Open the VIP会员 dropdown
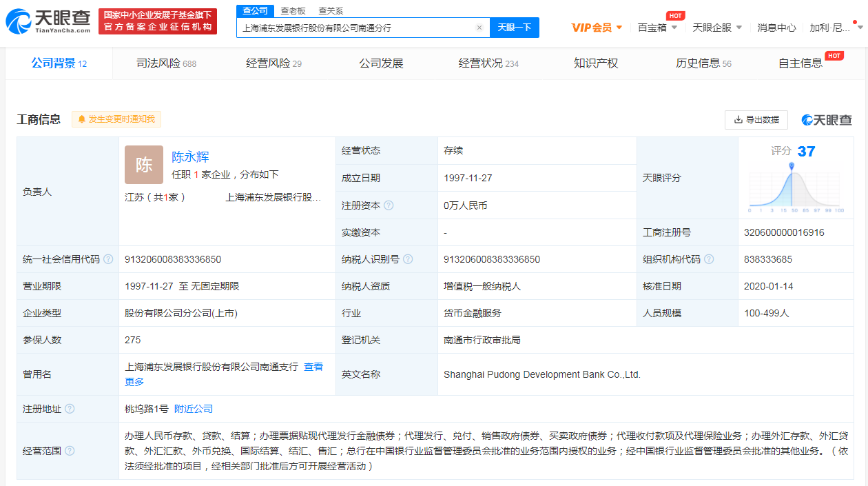 [597, 28]
